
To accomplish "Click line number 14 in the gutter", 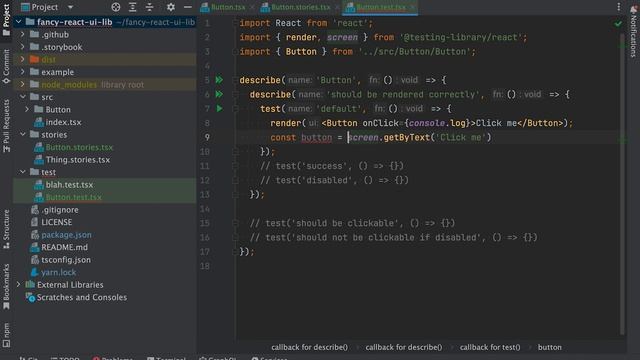I will (204, 209).
